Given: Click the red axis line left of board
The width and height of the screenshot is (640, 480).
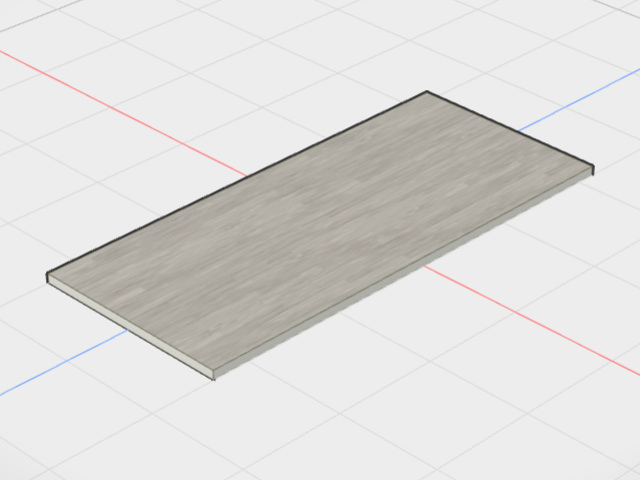Looking at the screenshot, I should tap(122, 113).
